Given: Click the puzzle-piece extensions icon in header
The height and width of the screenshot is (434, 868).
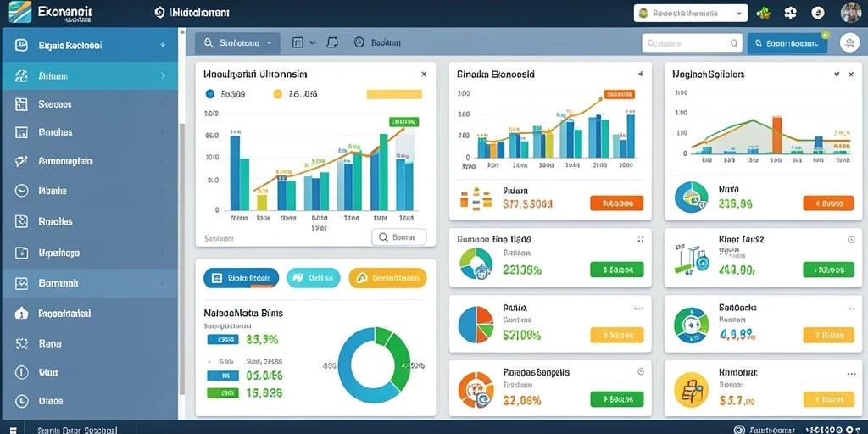Looking at the screenshot, I should 791,13.
